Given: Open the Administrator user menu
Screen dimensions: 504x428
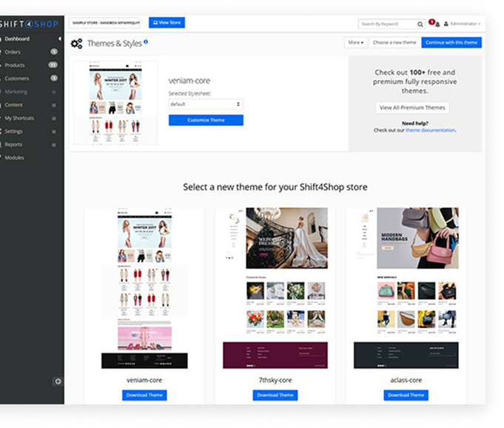Looking at the screenshot, I should [462, 24].
